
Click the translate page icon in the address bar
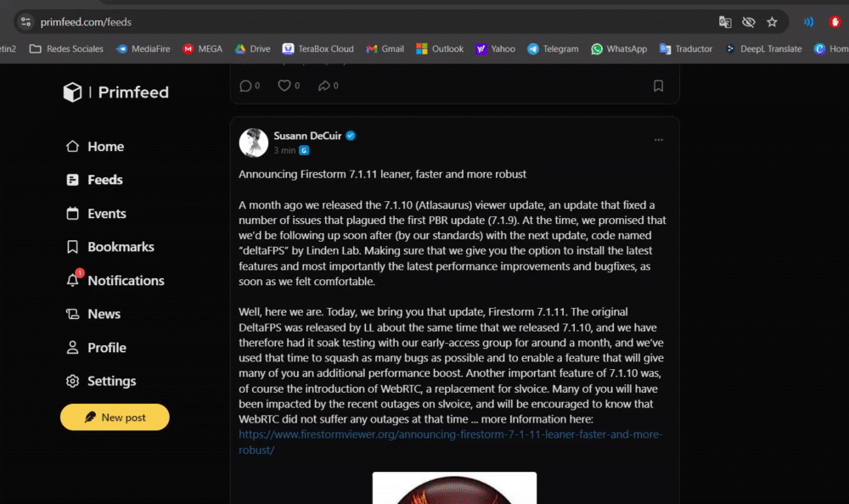pyautogui.click(x=724, y=22)
